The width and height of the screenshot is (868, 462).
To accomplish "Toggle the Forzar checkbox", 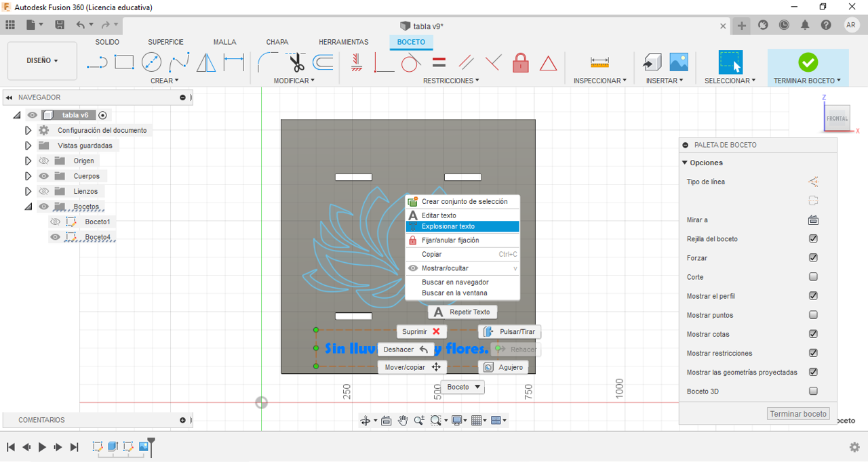I will click(x=813, y=258).
